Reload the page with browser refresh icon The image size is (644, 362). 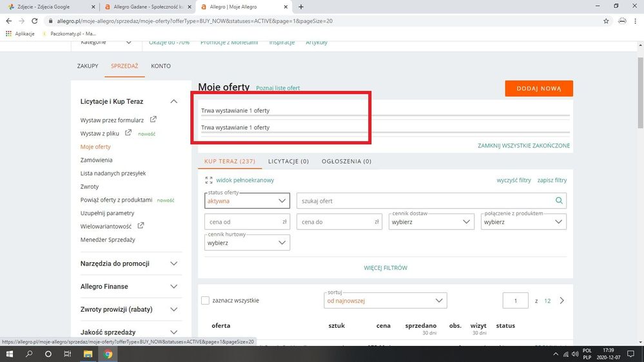[36, 21]
